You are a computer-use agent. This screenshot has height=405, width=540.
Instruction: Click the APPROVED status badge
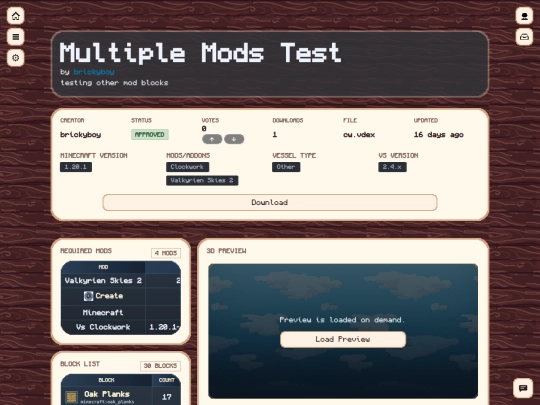150,134
